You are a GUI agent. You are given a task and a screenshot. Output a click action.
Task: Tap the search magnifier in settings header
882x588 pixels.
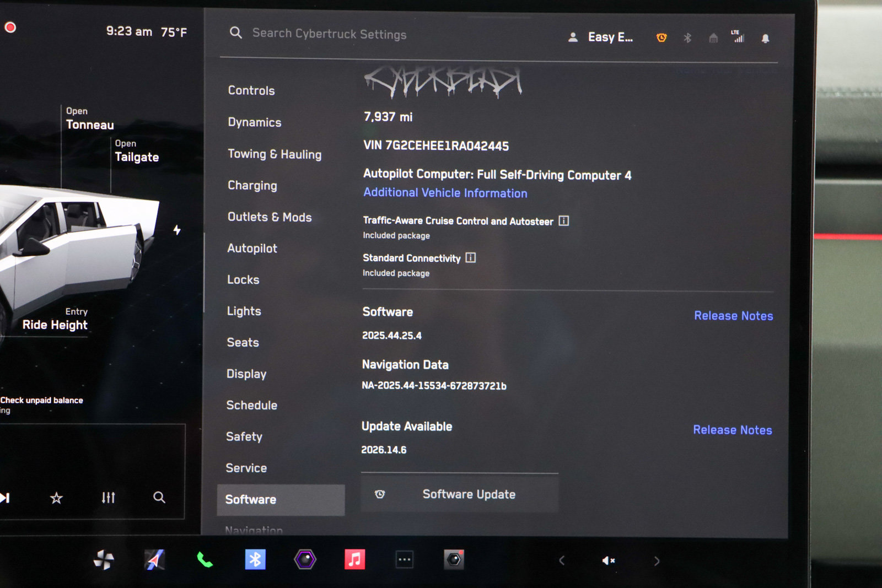(236, 33)
